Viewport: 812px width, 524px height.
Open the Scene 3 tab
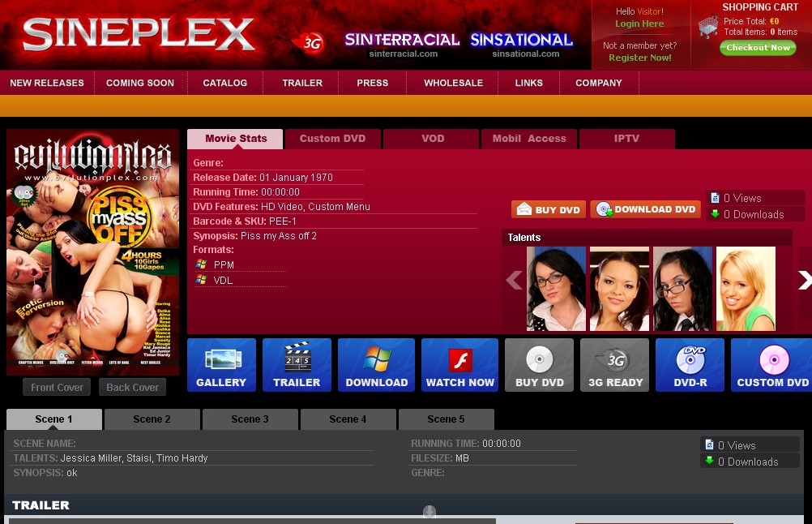tap(250, 419)
